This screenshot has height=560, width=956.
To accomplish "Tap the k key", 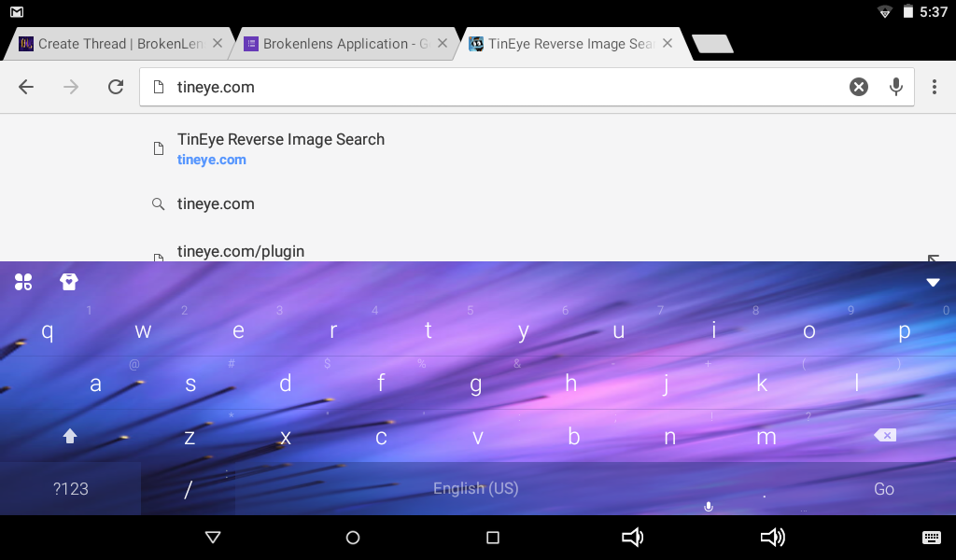I will coord(762,384).
